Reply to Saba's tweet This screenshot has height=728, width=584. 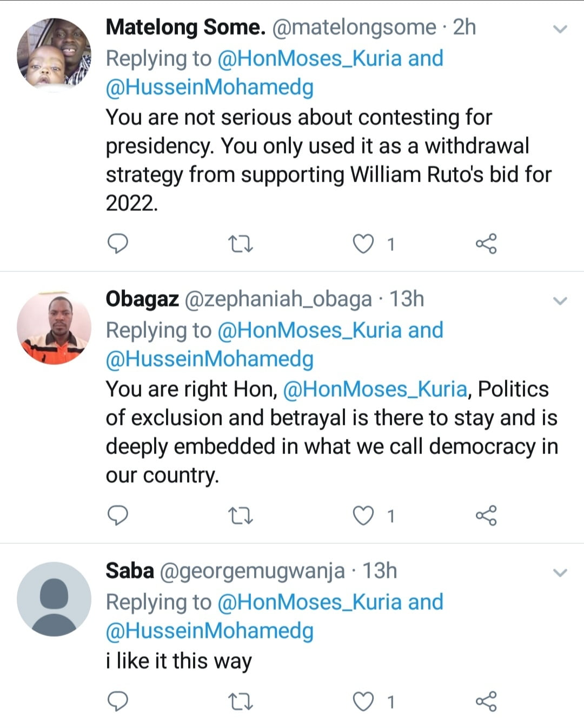pyautogui.click(x=118, y=701)
